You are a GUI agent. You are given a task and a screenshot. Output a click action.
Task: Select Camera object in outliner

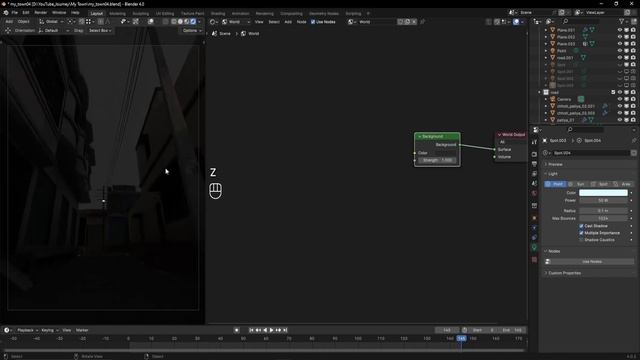564,99
